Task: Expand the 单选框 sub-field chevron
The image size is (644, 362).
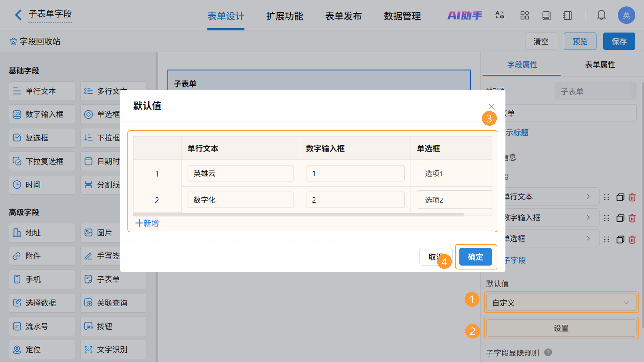Action: coord(588,239)
